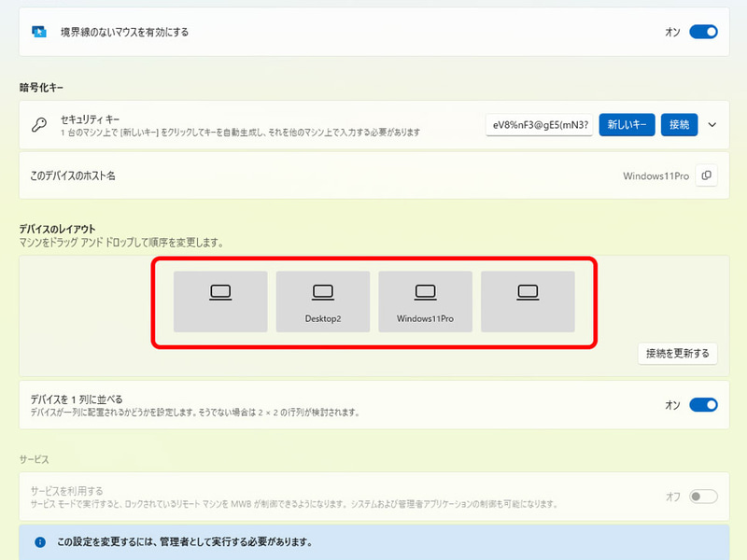747x560 pixels.
Task: Copy the device host name Windows11Pro
Action: tap(706, 175)
